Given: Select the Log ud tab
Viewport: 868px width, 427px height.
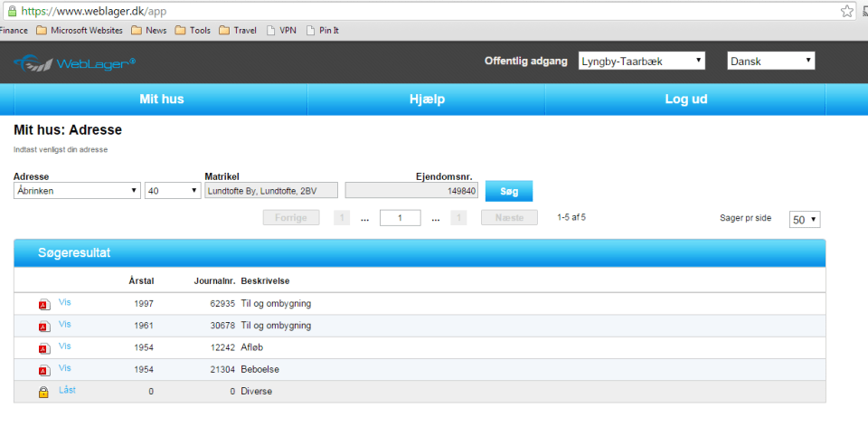Looking at the screenshot, I should click(x=685, y=100).
